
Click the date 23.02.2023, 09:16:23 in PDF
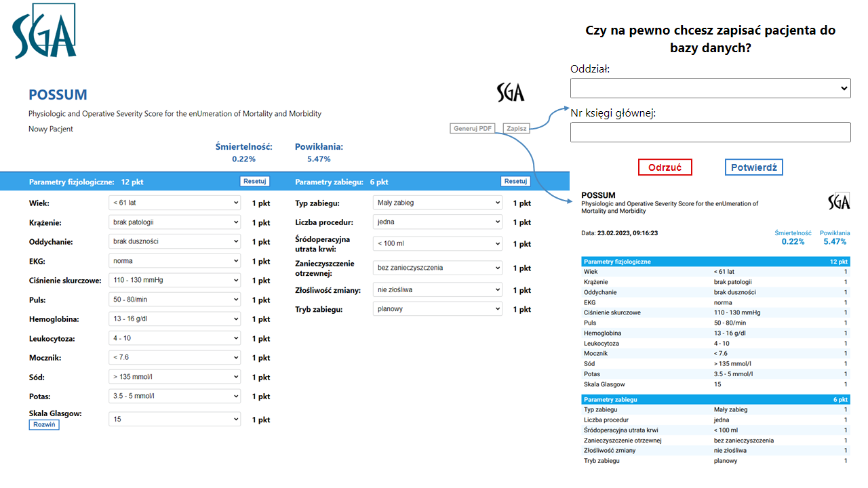pyautogui.click(x=627, y=233)
